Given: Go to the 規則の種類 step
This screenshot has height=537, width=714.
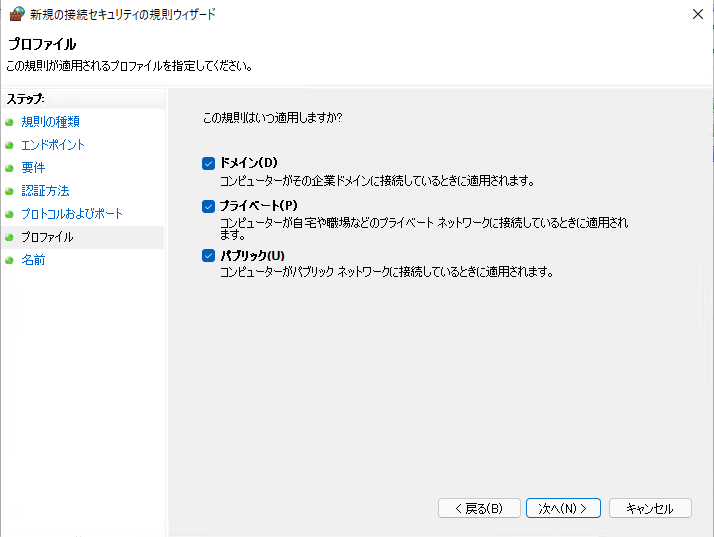Looking at the screenshot, I should coord(51,122).
